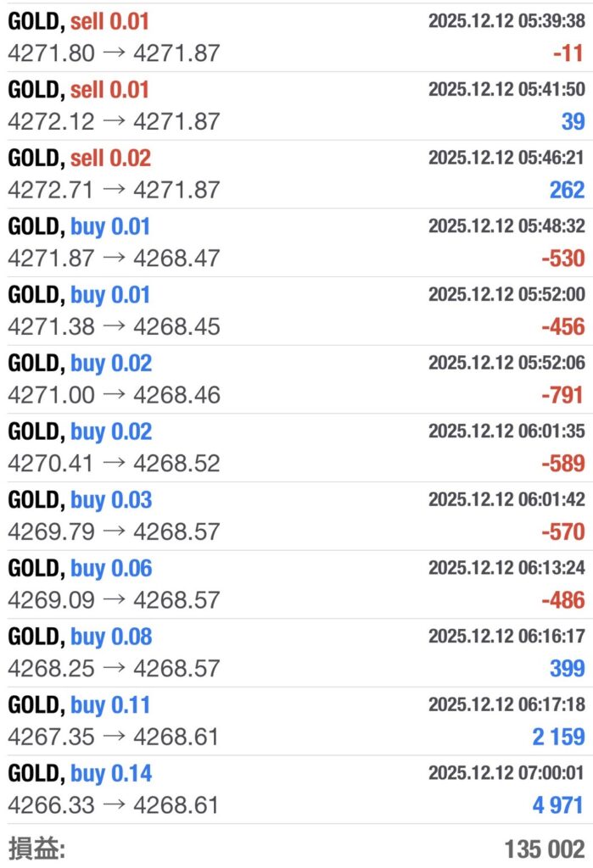Screen dimensions: 593x868
Task: Tap the 135 002 total profit value
Action: click(x=544, y=849)
